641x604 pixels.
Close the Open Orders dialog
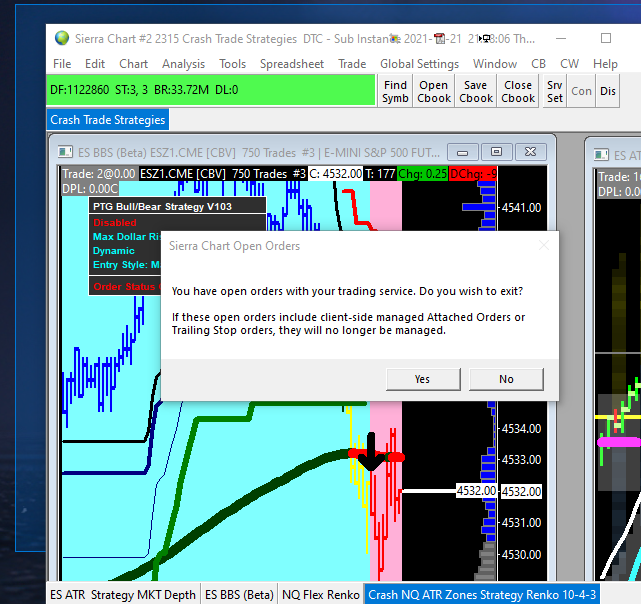coord(544,245)
